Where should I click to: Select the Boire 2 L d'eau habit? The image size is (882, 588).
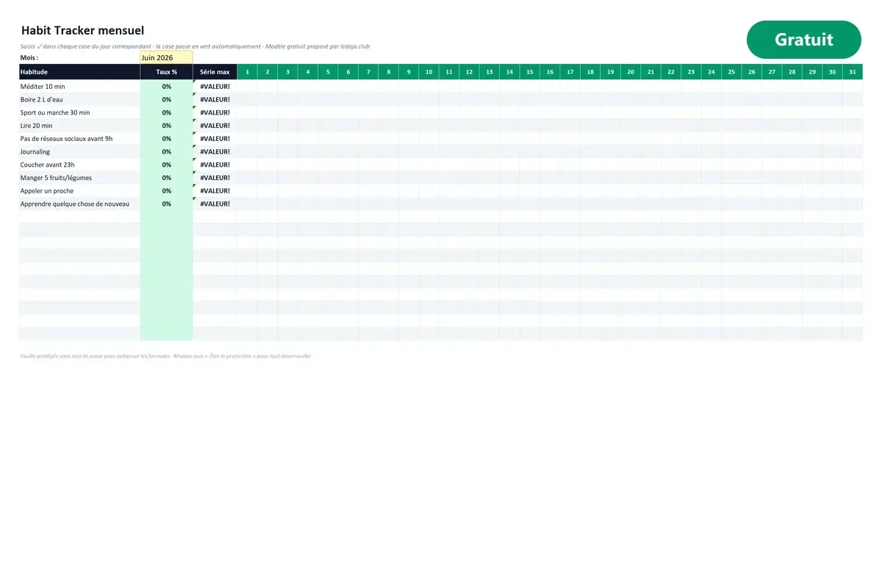(x=79, y=99)
